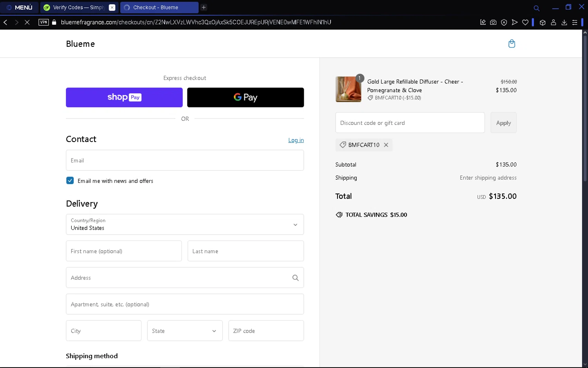588x368 pixels.
Task: Click the TOTAL SAVINGS tag icon
Action: (x=339, y=215)
